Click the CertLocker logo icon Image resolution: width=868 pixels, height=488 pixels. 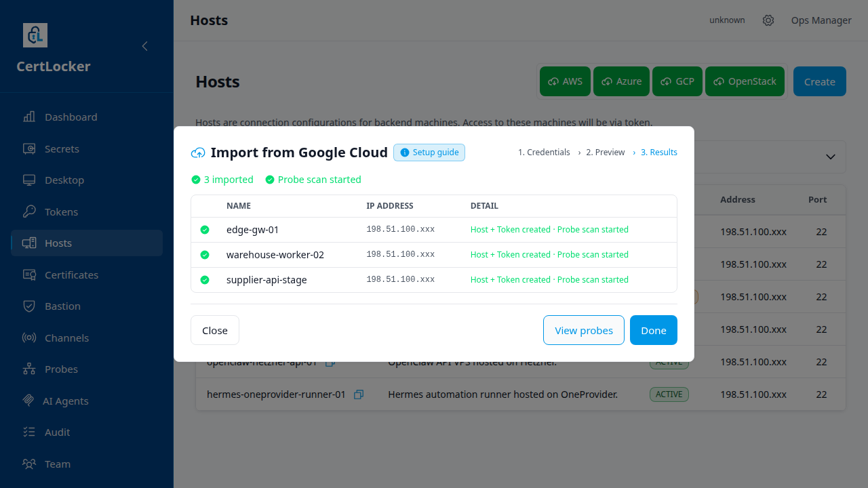(35, 35)
